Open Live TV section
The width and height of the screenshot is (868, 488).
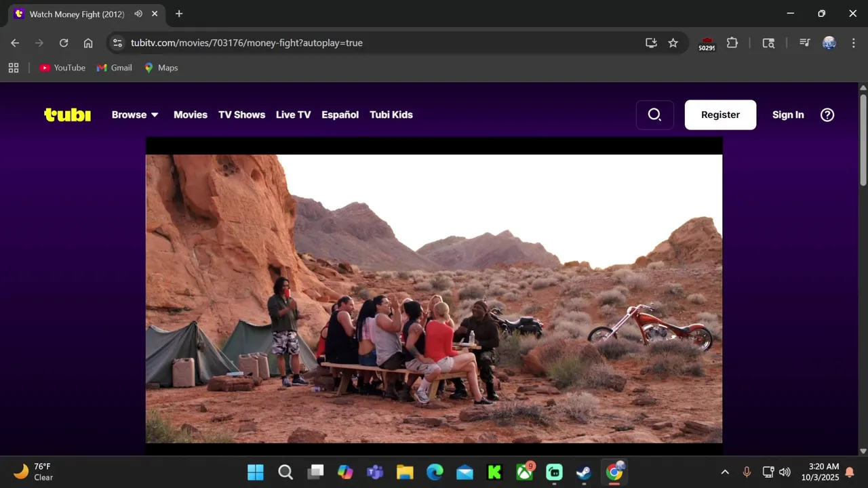coord(293,115)
